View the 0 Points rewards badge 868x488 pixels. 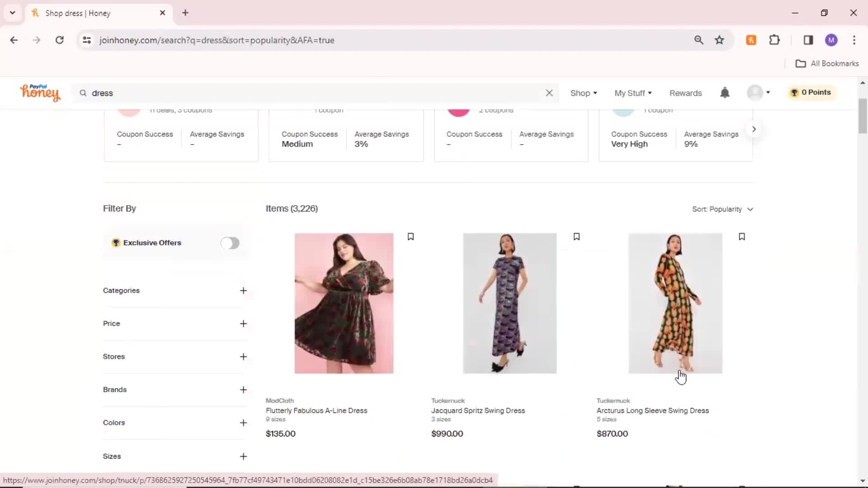click(811, 92)
